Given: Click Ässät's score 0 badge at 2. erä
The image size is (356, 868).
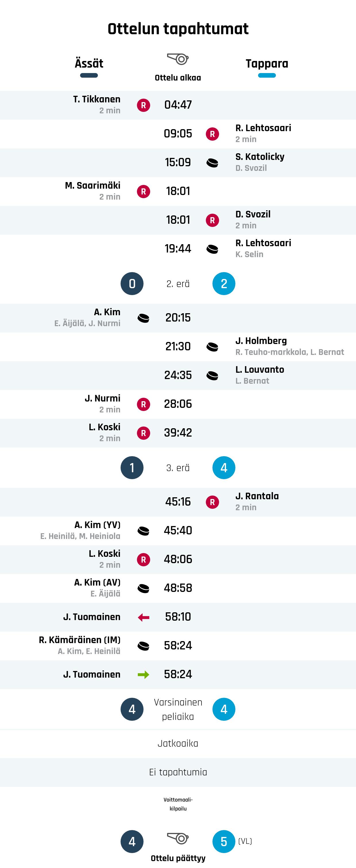Looking at the screenshot, I should 132,283.
